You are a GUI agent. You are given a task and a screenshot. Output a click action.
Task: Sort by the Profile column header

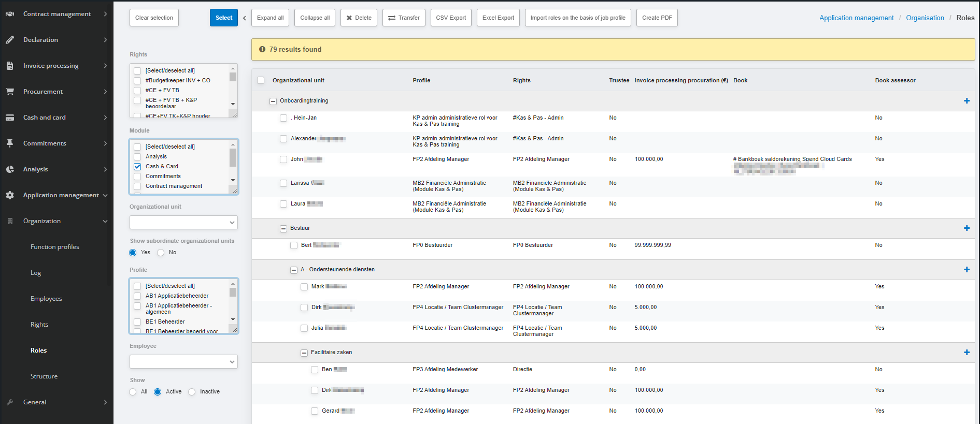click(x=421, y=80)
